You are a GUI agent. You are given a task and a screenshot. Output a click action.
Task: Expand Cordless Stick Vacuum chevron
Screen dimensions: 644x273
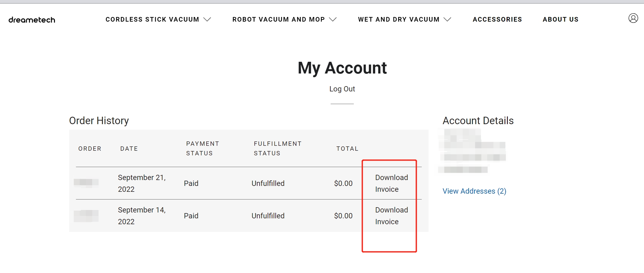click(207, 19)
